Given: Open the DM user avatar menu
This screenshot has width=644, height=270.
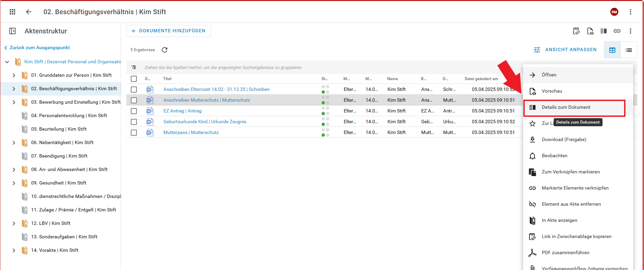Looking at the screenshot, I should click(614, 12).
